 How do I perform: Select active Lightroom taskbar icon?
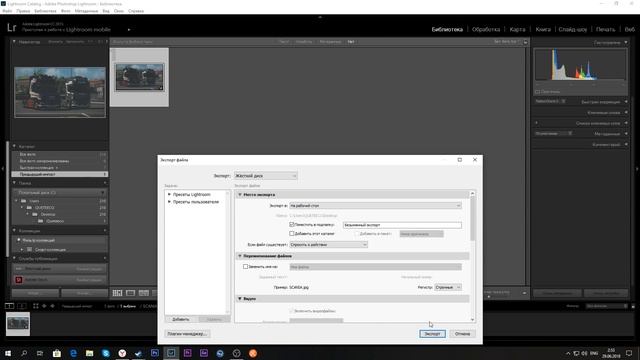click(x=171, y=353)
